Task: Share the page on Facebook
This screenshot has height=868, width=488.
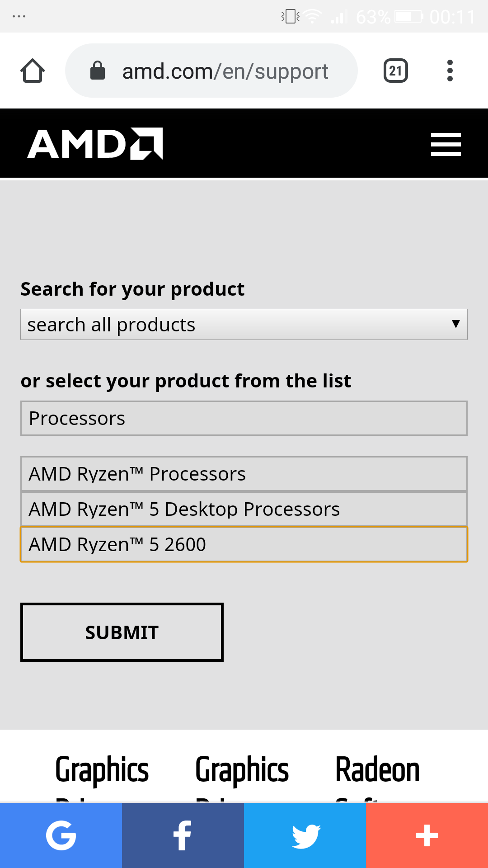Action: point(183,835)
